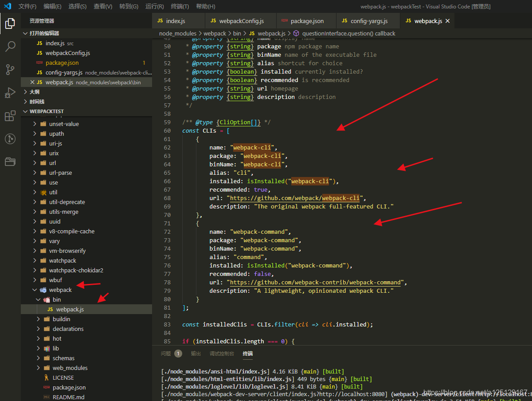Click the VS Code logo icon

coord(7,6)
